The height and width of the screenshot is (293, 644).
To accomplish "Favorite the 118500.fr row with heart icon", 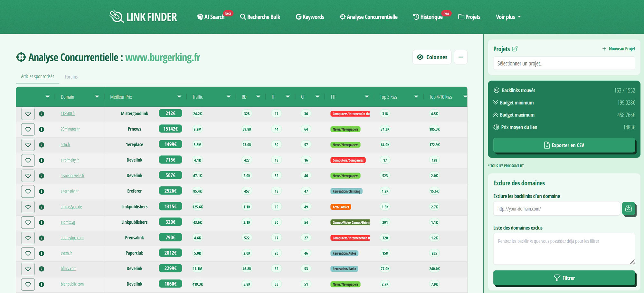I will pos(28,114).
